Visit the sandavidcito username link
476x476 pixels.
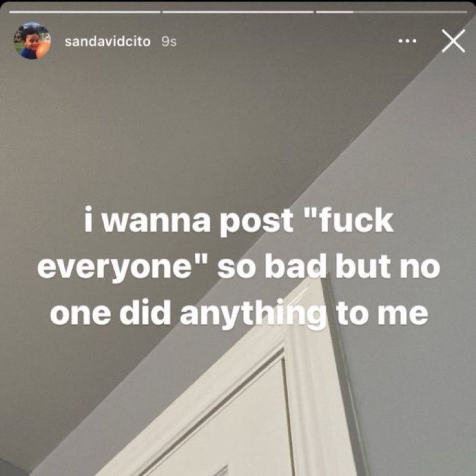coord(107,41)
